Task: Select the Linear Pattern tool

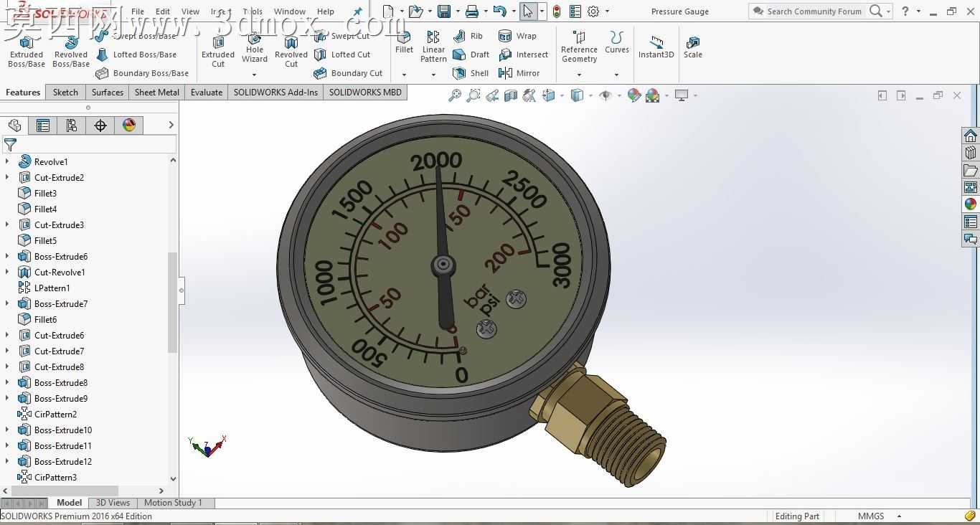Action: [x=433, y=47]
